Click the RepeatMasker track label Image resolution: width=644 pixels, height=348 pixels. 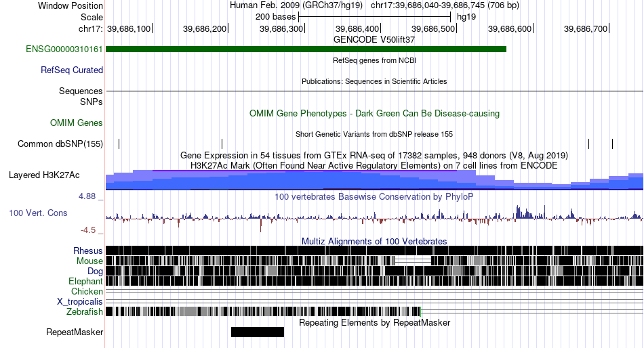click(x=75, y=332)
